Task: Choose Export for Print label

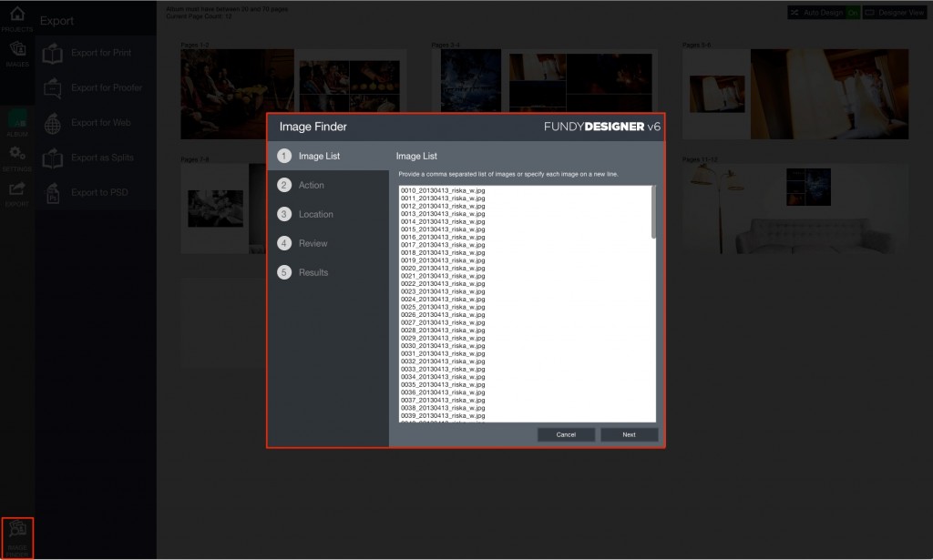Action: point(101,53)
